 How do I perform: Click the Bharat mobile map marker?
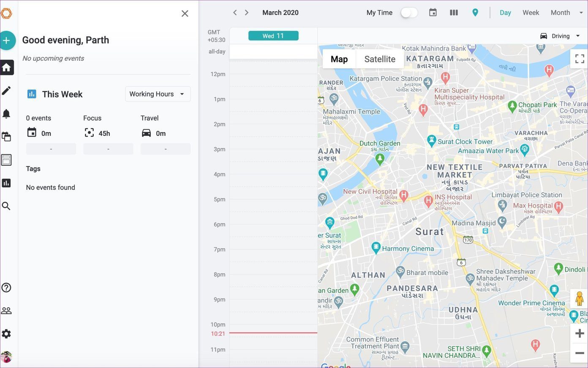[x=400, y=271]
